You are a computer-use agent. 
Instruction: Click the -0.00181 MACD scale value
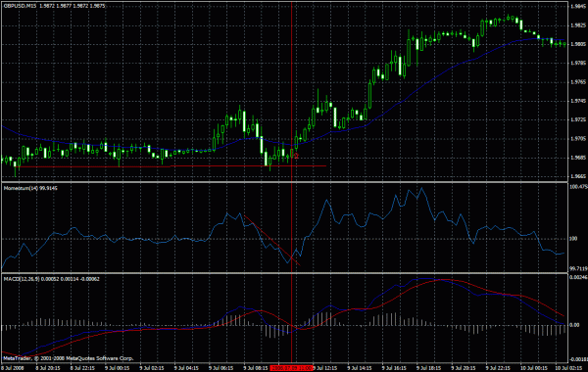(578, 359)
